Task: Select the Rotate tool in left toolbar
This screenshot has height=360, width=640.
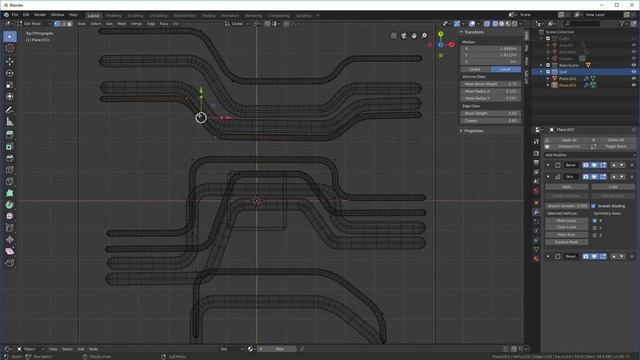Action: (x=10, y=73)
